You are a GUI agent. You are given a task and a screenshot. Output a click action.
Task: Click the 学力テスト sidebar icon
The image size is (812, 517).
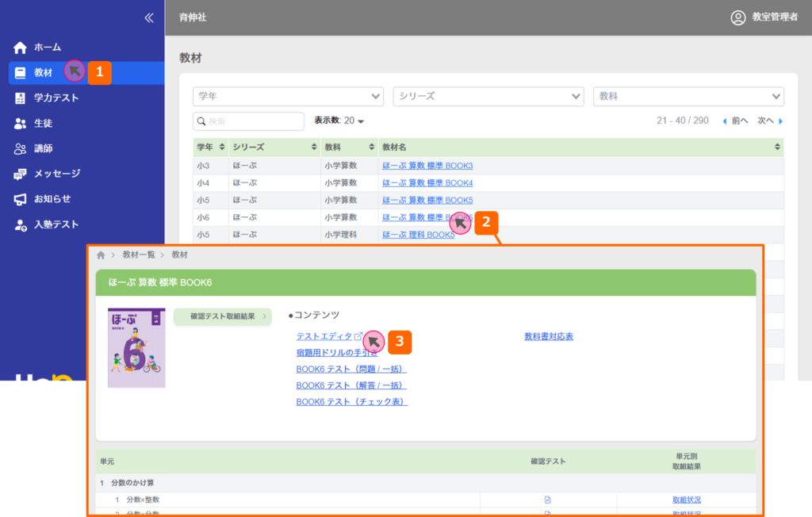point(21,98)
